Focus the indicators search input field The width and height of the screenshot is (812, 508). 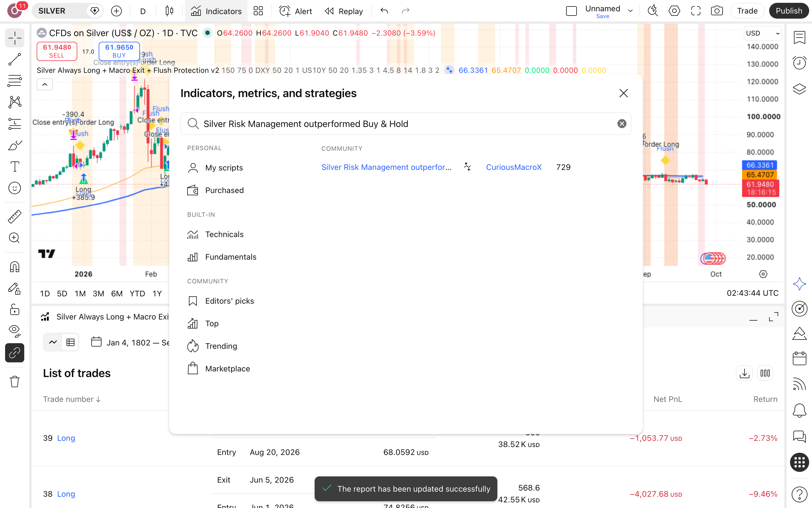click(406, 124)
